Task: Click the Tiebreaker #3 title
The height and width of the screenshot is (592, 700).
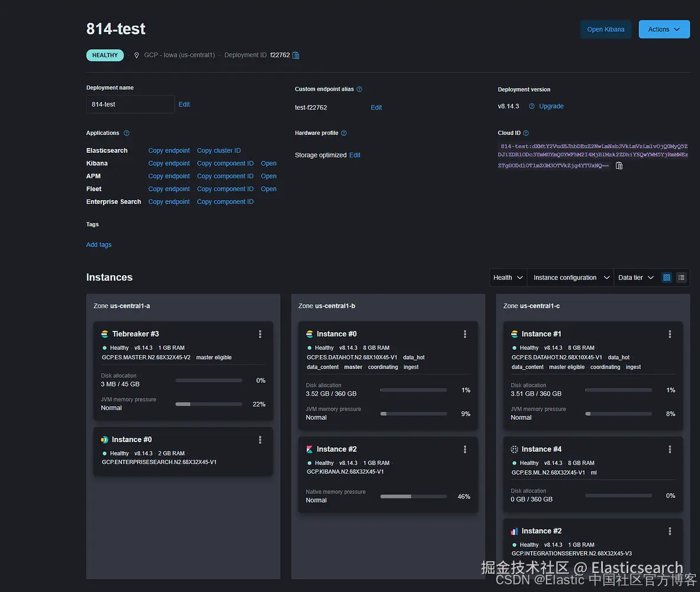Action: pyautogui.click(x=135, y=334)
